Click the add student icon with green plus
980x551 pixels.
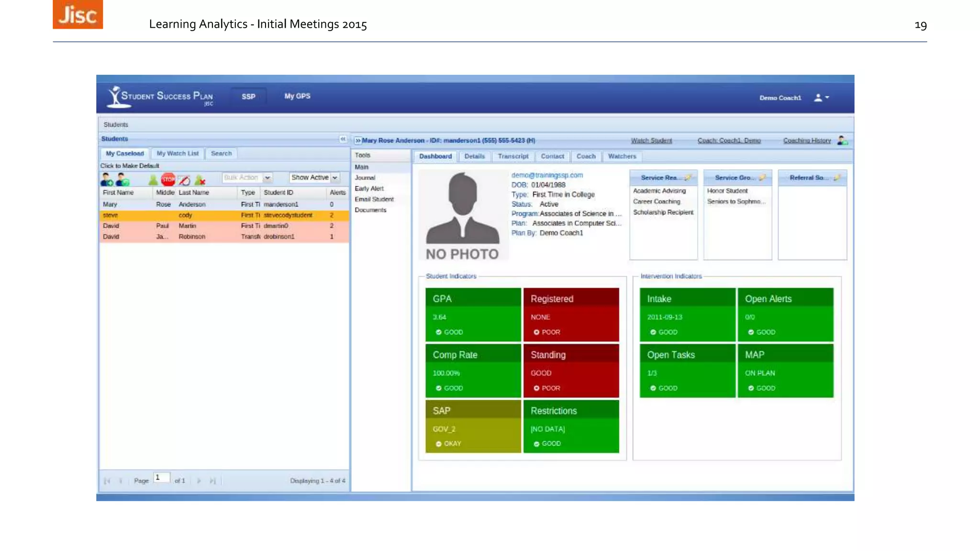[x=107, y=180]
